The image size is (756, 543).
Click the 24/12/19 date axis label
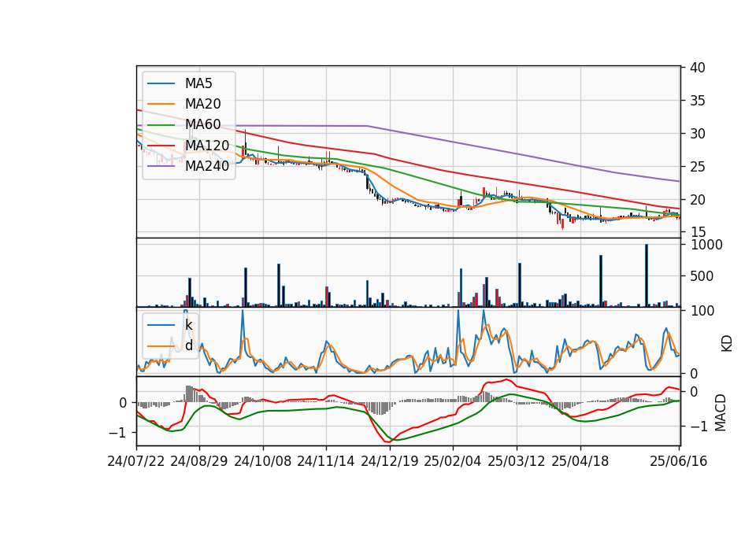click(390, 461)
